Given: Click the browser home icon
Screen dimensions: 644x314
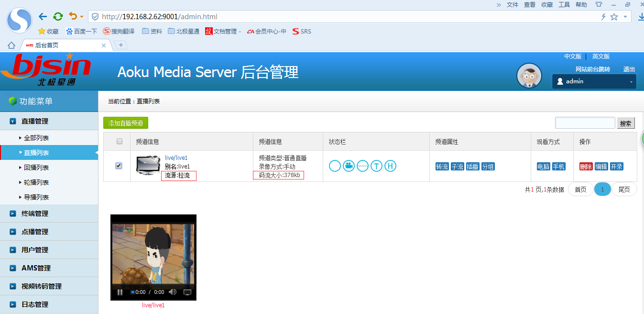Looking at the screenshot, I should click(x=11, y=45).
